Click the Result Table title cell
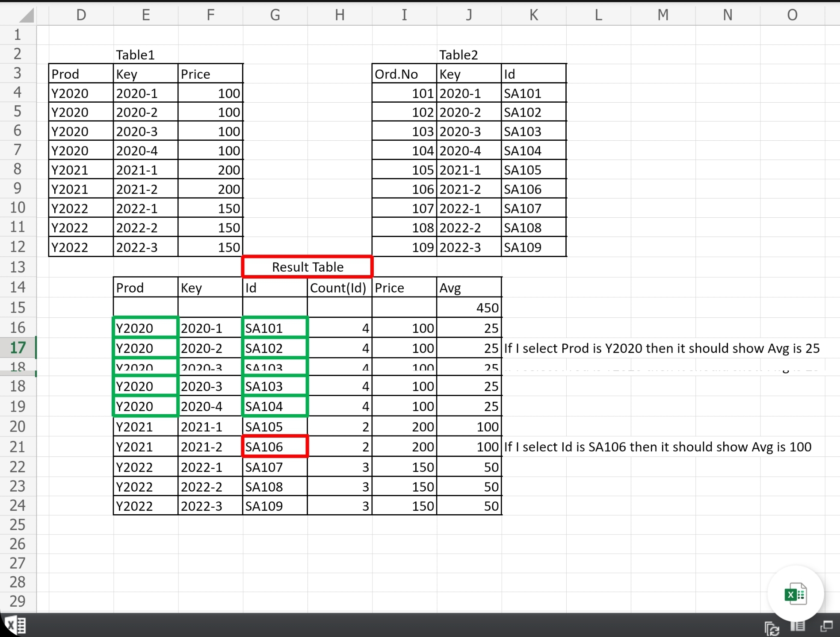 (307, 267)
